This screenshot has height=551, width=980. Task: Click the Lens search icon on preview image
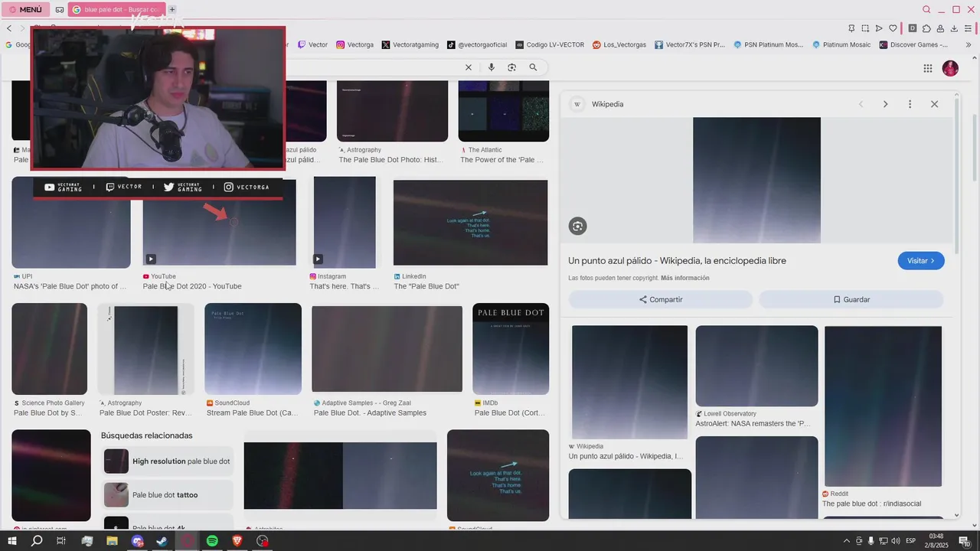coord(578,226)
